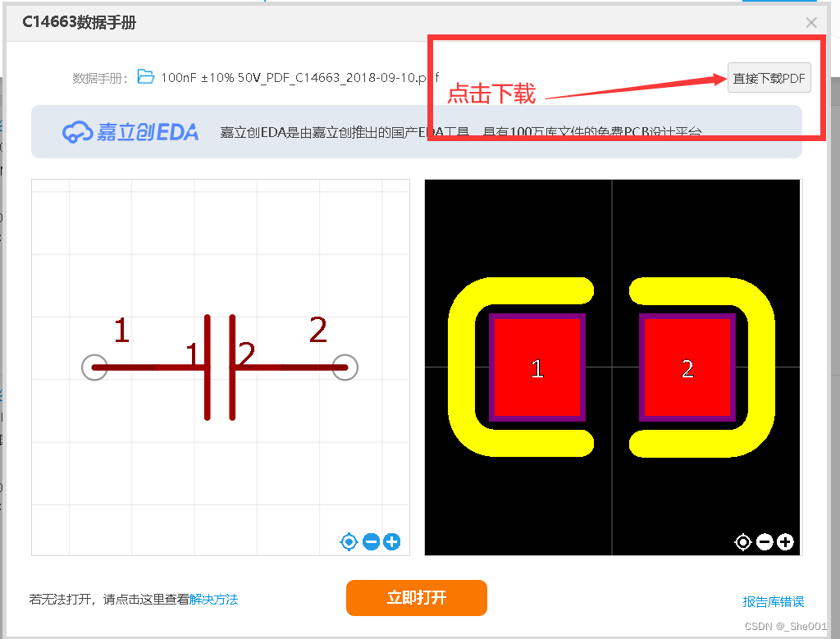
Task: Click the 嘉立创EDA cloud logo
Action: (x=130, y=132)
